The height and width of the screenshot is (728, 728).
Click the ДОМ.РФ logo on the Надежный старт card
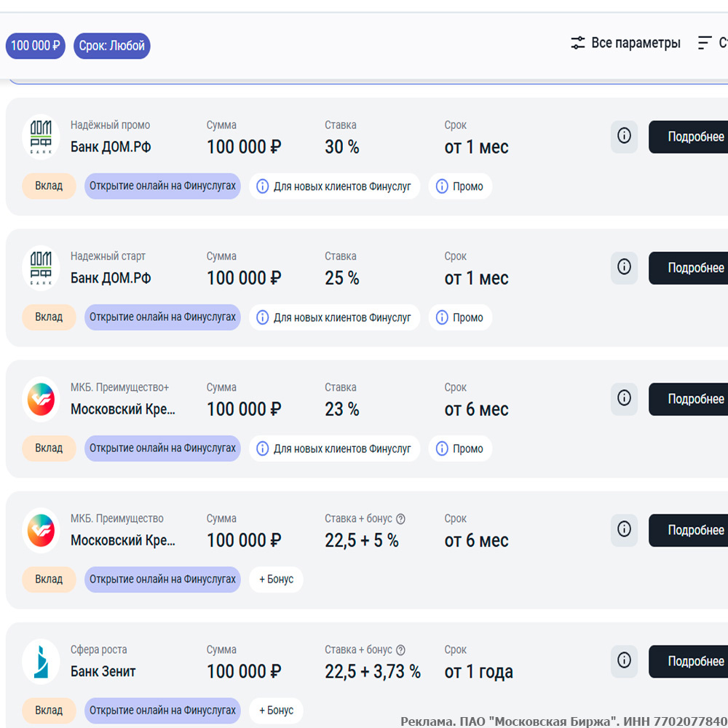(41, 268)
